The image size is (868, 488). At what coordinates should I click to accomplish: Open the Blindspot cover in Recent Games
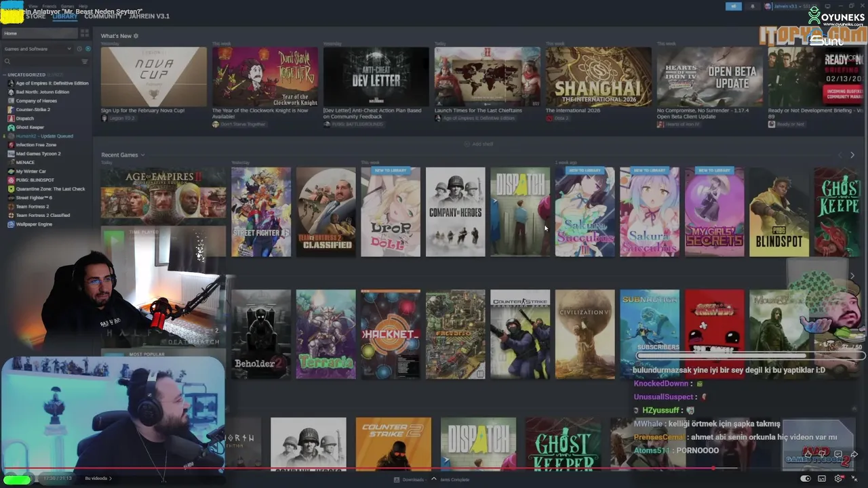[779, 212]
